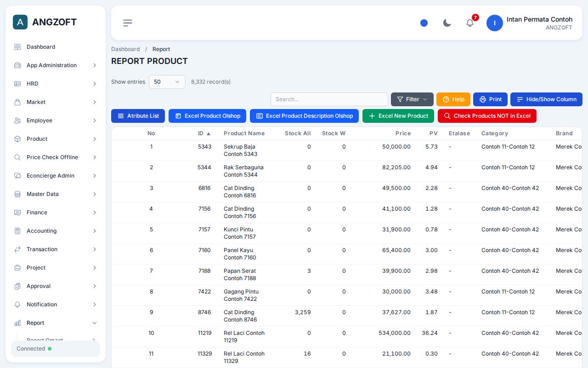588x368 pixels.
Task: Click the Atribute List button
Action: tap(138, 116)
